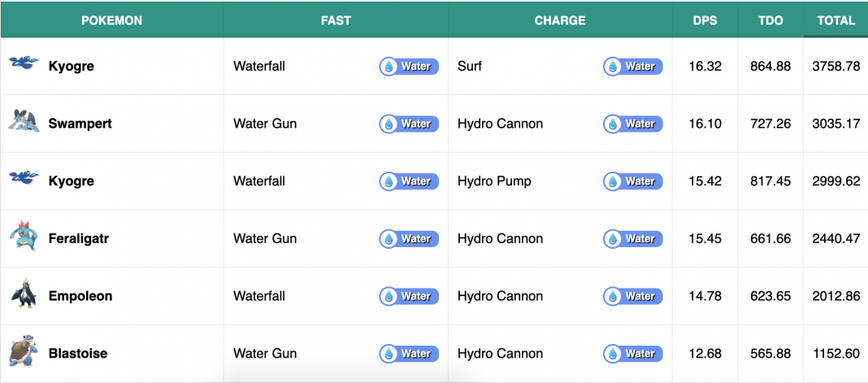Sort table by the DPS column header
Screen dimensions: 868x383
point(705,20)
